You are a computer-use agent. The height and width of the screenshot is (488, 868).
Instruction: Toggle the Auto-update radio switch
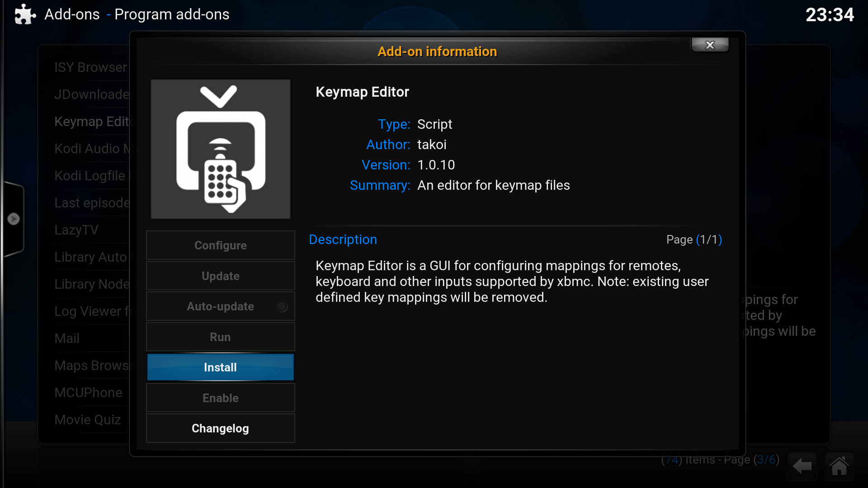[x=282, y=307]
